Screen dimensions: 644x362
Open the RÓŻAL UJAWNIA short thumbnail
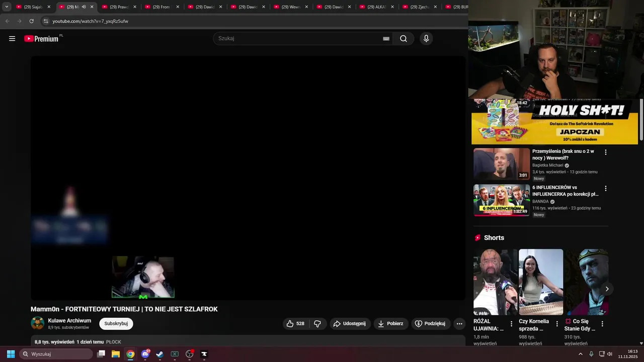point(496,282)
